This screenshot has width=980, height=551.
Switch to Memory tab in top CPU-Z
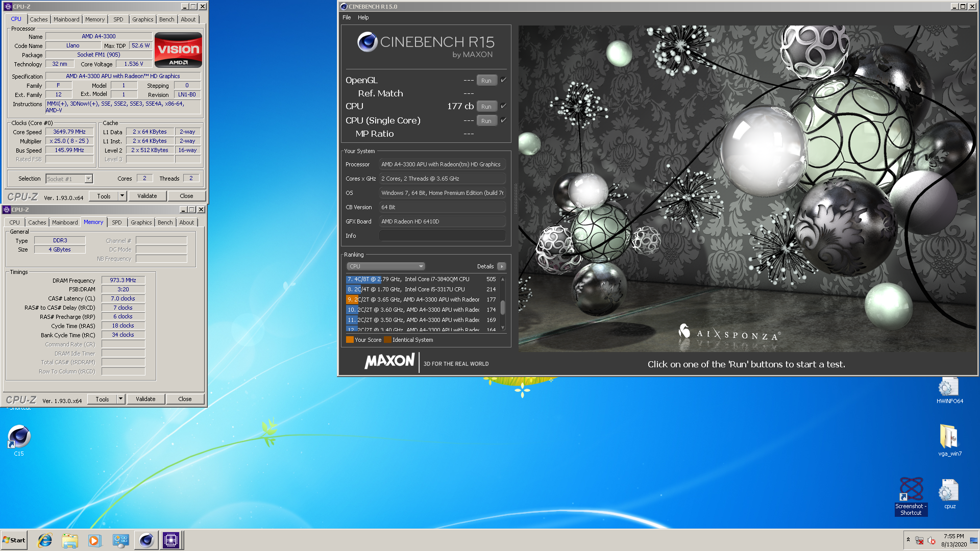point(95,19)
